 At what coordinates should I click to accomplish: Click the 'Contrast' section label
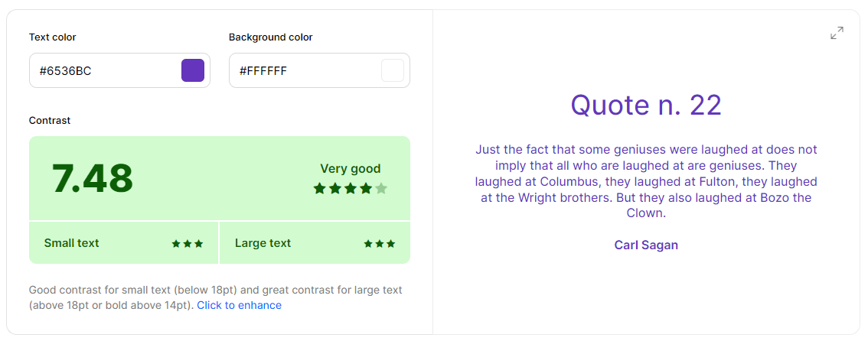pos(50,120)
